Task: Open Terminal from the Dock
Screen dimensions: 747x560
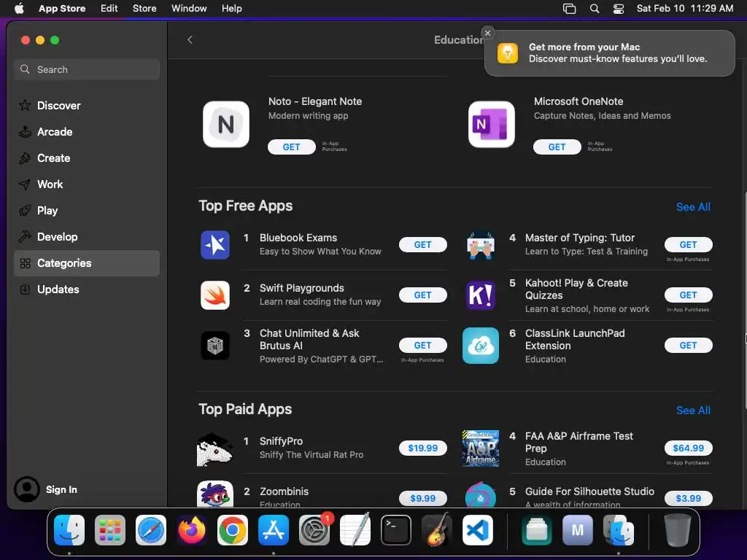Action: click(396, 530)
